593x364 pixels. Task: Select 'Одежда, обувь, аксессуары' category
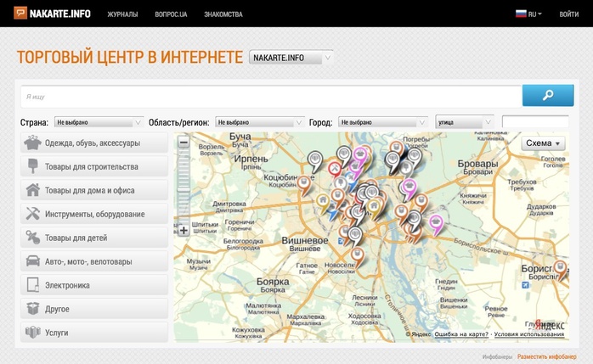pyautogui.click(x=94, y=143)
